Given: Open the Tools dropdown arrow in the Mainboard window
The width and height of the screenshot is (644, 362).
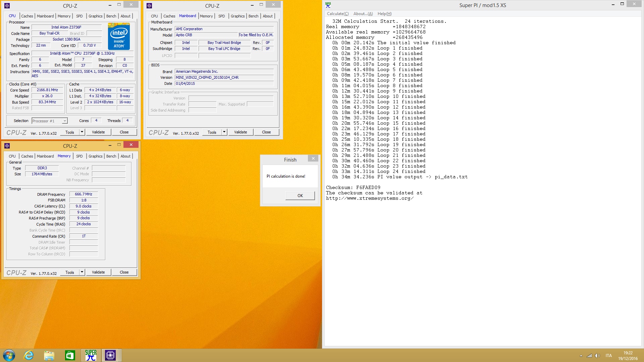Looking at the screenshot, I should pyautogui.click(x=224, y=132).
